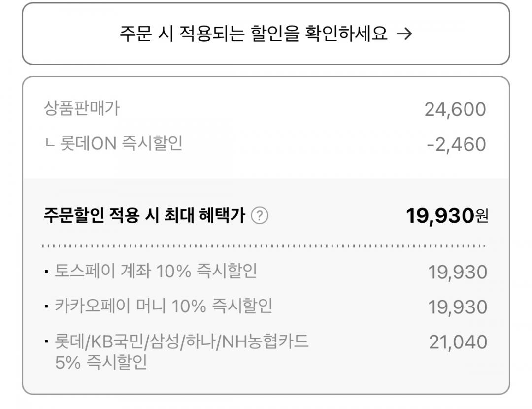Click the bullet before 카카오페이 머니
The image size is (532, 409).
pos(46,307)
